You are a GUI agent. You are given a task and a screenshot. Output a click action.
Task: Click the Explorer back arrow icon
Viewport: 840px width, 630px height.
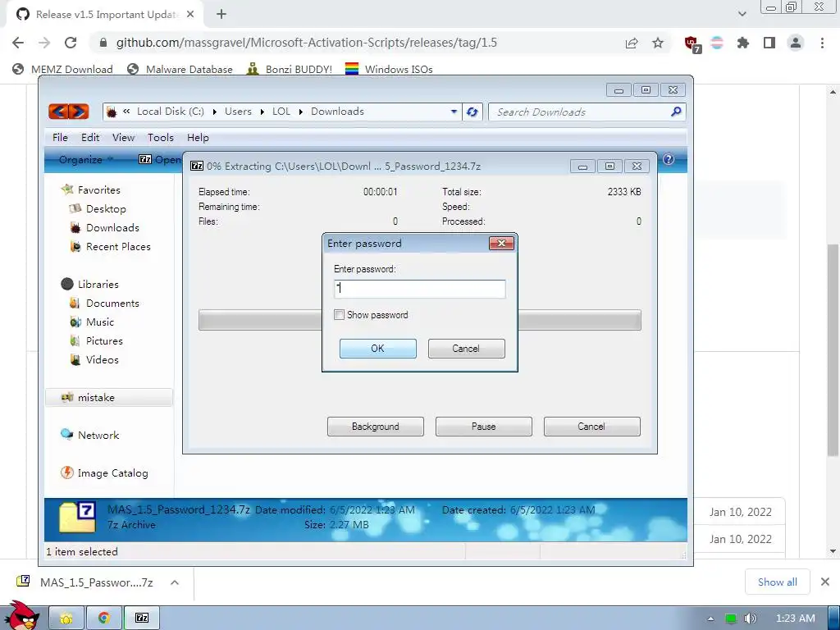(x=58, y=112)
